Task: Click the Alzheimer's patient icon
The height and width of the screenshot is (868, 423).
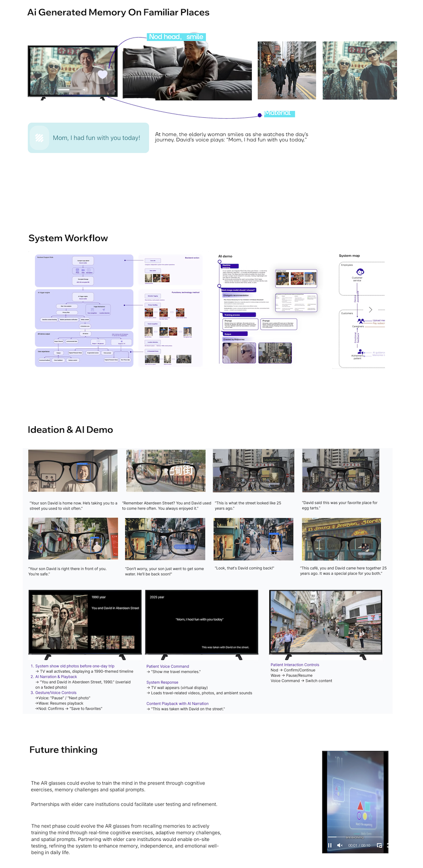Action: click(x=361, y=352)
